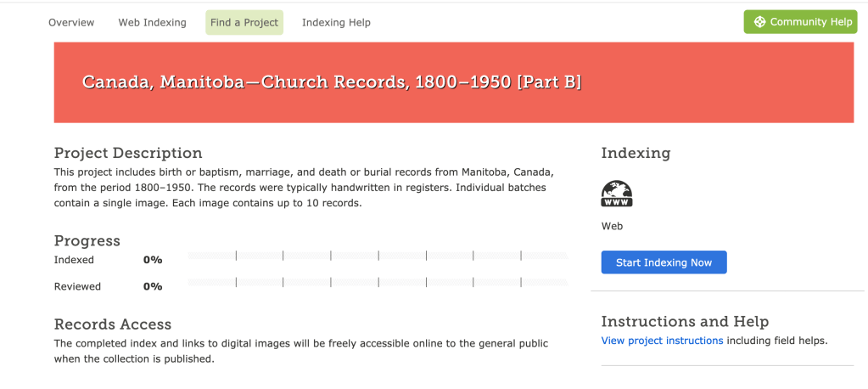This screenshot has height=389, width=868.
Task: Switch to the Web Indexing tab
Action: click(x=152, y=22)
